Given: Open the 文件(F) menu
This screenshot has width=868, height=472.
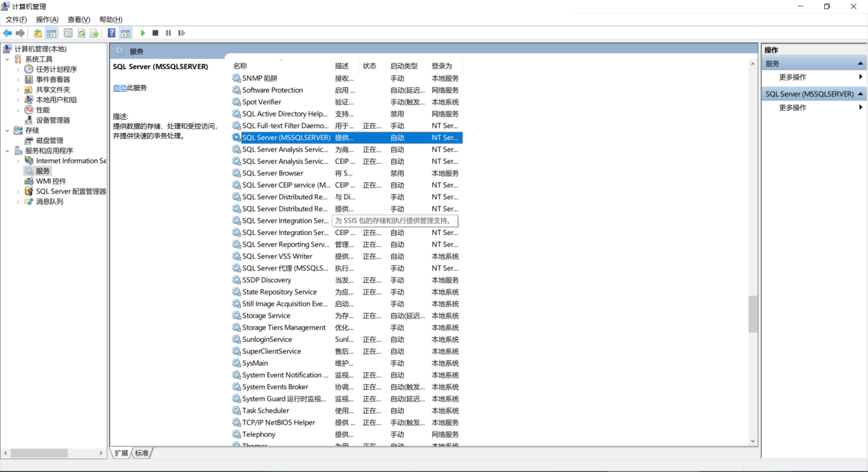Looking at the screenshot, I should pyautogui.click(x=16, y=19).
